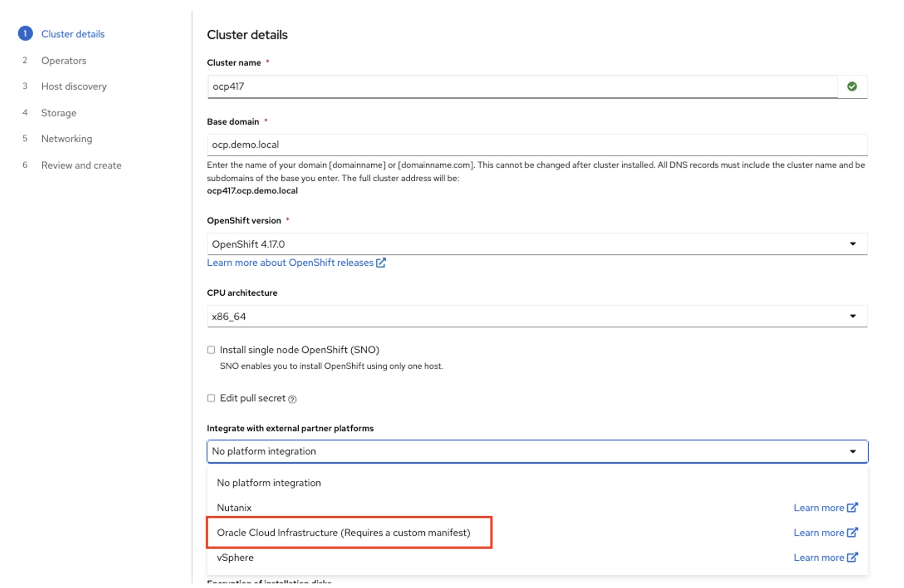Click the help icon next to Edit pull secret
The height and width of the screenshot is (588, 904).
(292, 399)
